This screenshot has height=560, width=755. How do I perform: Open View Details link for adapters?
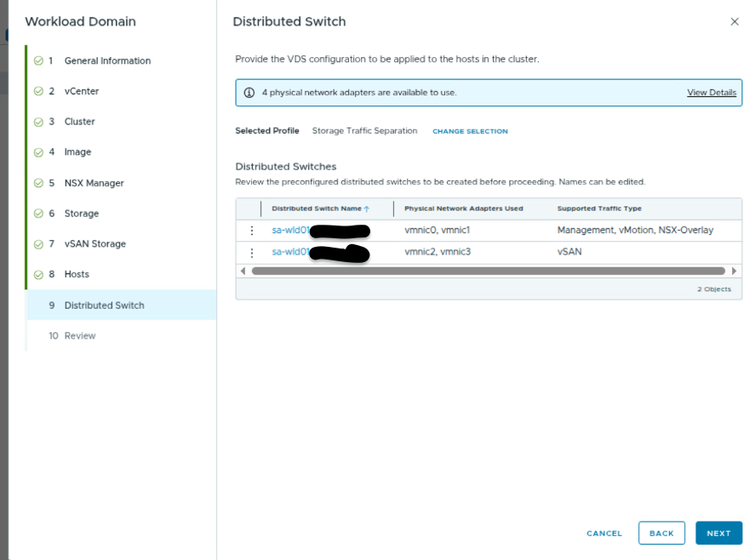[x=712, y=93]
